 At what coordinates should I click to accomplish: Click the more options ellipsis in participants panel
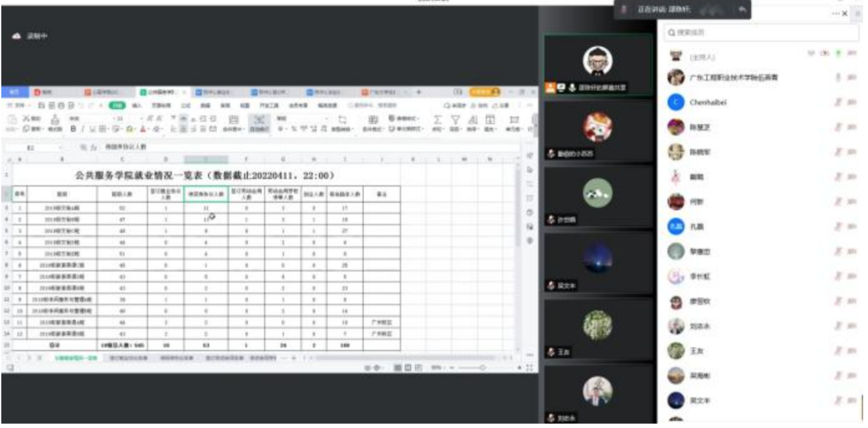pyautogui.click(x=835, y=14)
